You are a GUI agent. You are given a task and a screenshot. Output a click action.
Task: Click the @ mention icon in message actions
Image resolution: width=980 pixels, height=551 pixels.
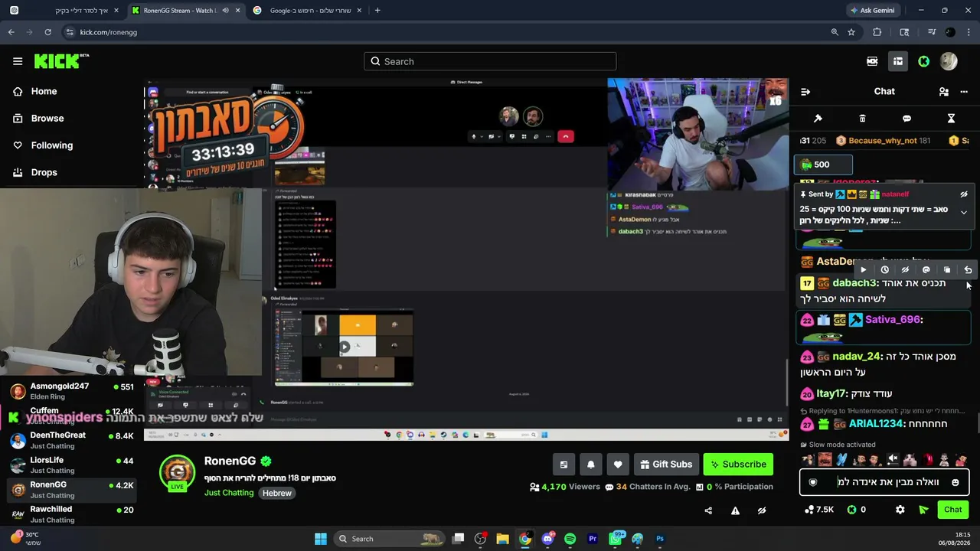click(926, 269)
